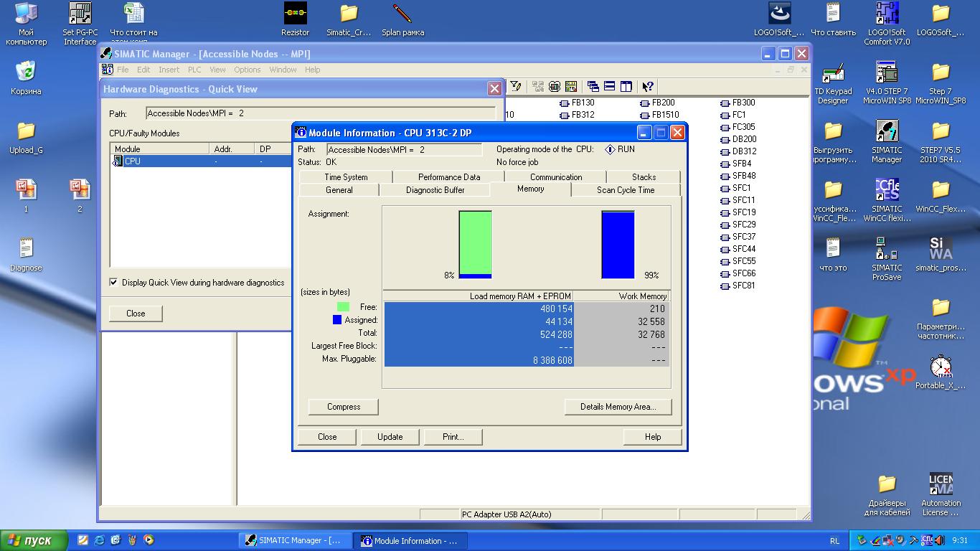Click Help in Module Information dialog
980x551 pixels.
[653, 437]
